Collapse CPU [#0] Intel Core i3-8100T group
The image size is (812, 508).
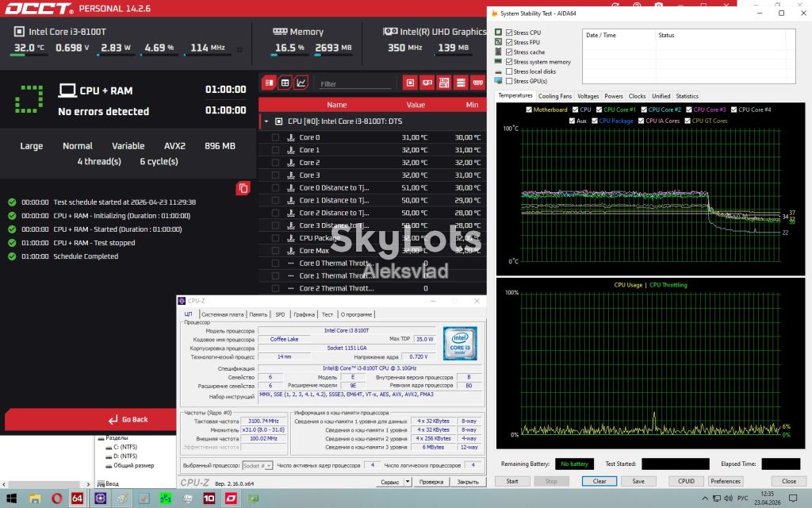click(266, 121)
